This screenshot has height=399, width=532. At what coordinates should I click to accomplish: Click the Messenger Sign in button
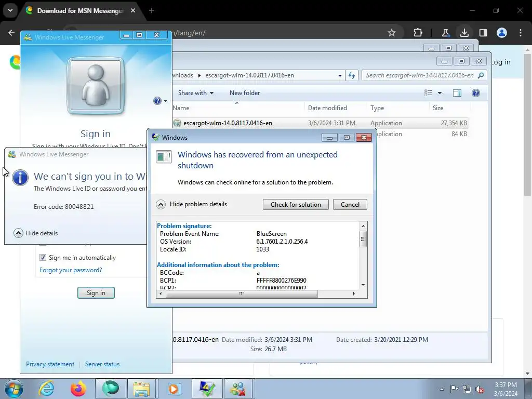pyautogui.click(x=96, y=293)
